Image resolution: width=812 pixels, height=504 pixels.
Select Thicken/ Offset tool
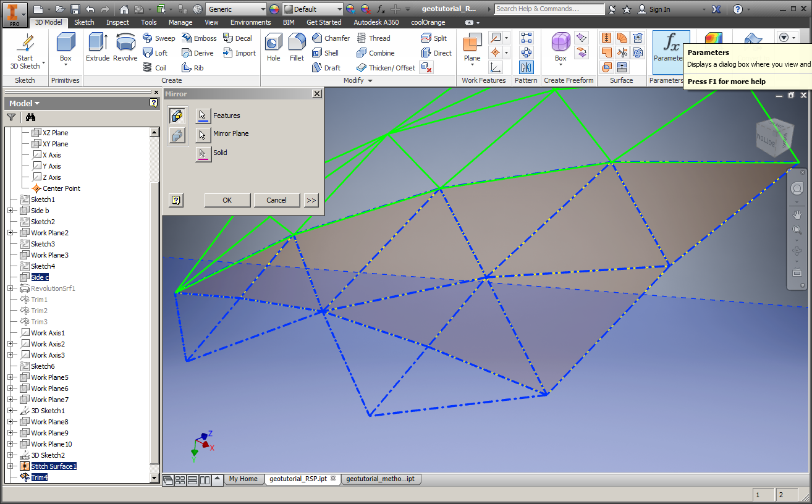point(386,68)
